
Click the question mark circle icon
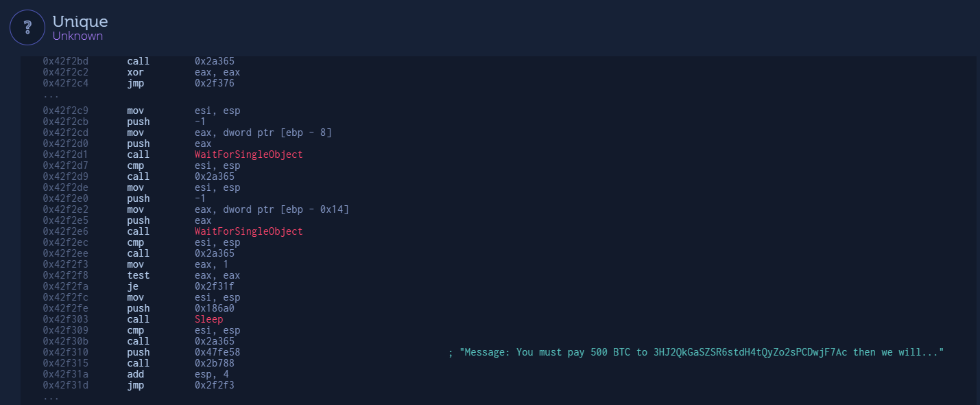pyautogui.click(x=27, y=27)
